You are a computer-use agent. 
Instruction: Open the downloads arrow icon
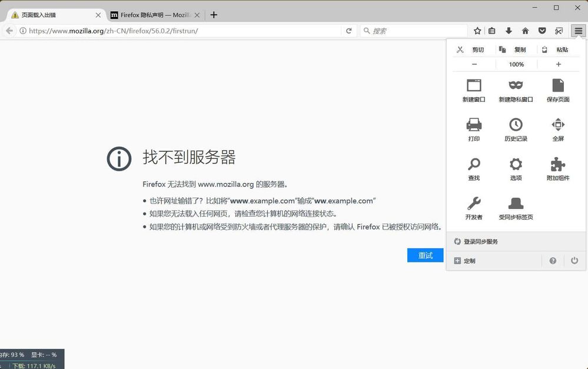click(x=509, y=31)
